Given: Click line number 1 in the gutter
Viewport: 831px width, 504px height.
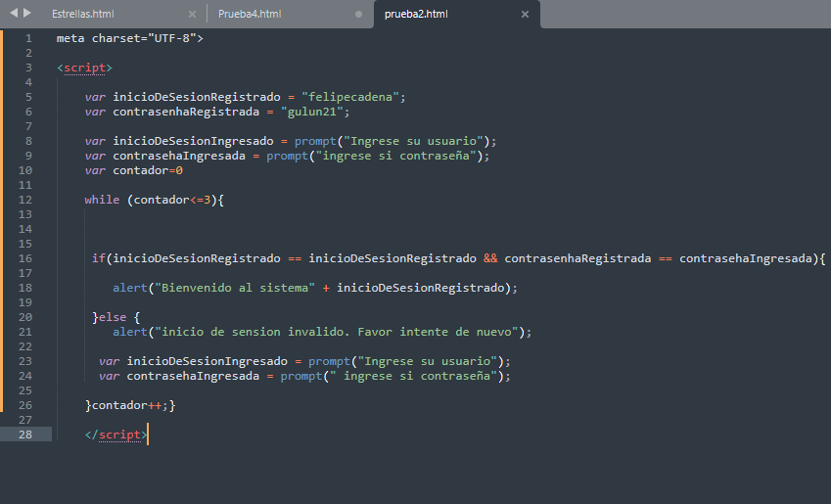Looking at the screenshot, I should [x=28, y=38].
